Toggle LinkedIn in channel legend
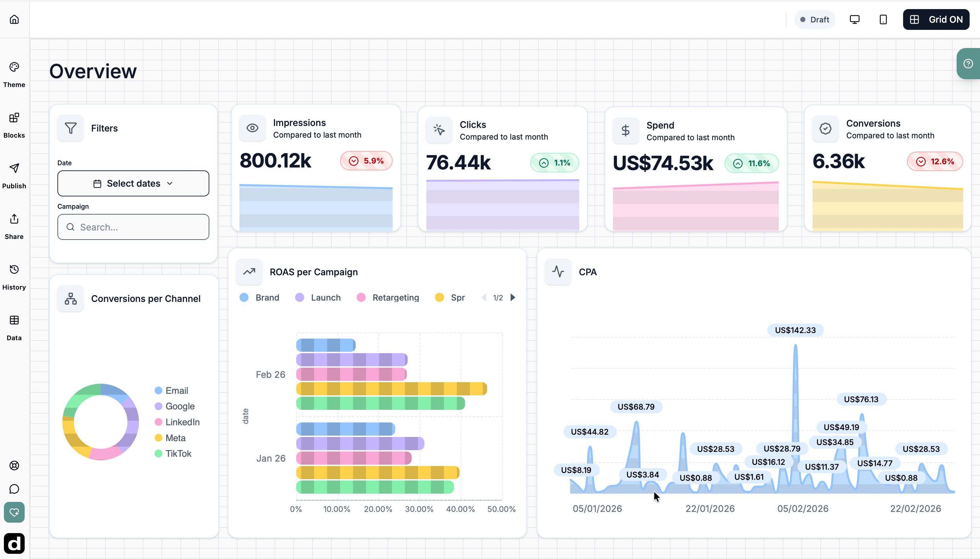 [177, 422]
